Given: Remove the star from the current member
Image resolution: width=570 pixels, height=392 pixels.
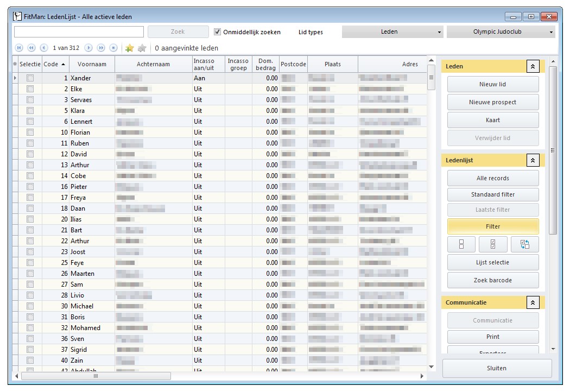Looking at the screenshot, I should (141, 47).
